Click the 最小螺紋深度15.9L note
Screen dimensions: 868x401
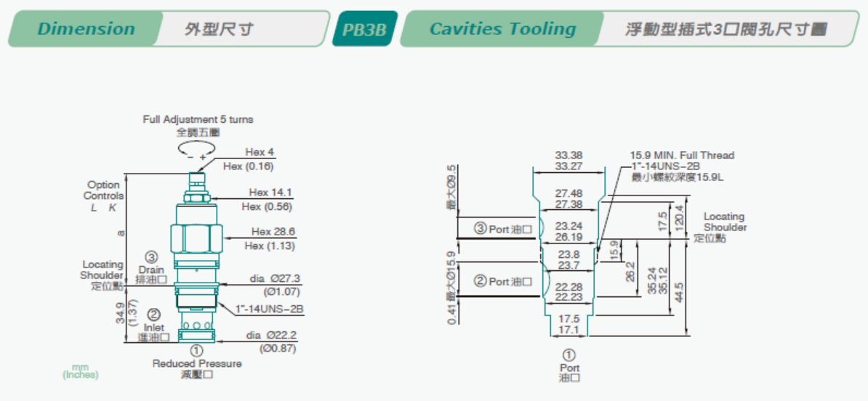coord(678,177)
